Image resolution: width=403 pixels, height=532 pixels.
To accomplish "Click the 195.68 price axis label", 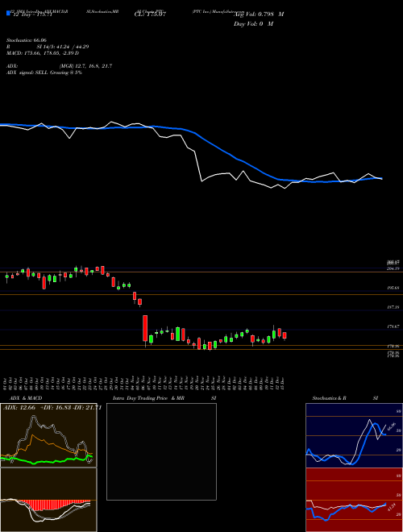I will [x=394, y=288].
